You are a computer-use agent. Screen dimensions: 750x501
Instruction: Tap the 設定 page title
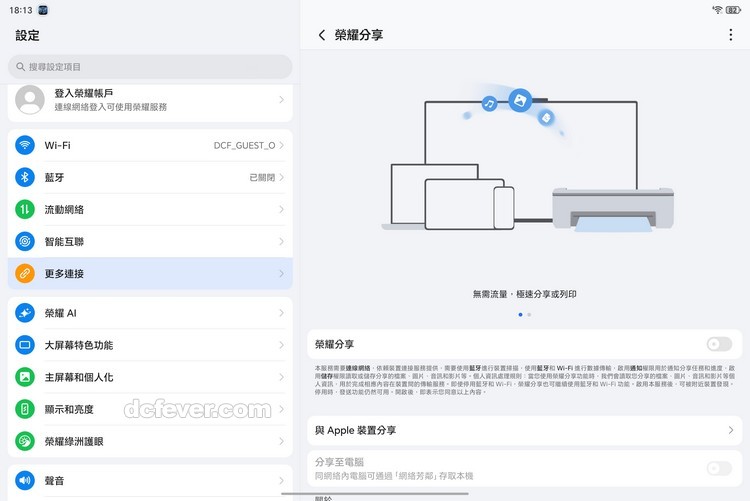(x=27, y=35)
